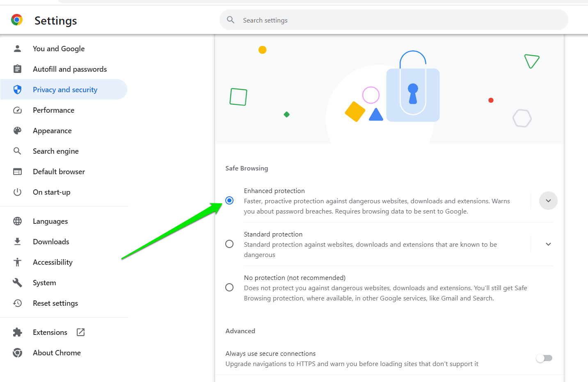Viewport: 588px width, 382px height.
Task: Go to the Downloads settings section
Action: pyautogui.click(x=51, y=242)
